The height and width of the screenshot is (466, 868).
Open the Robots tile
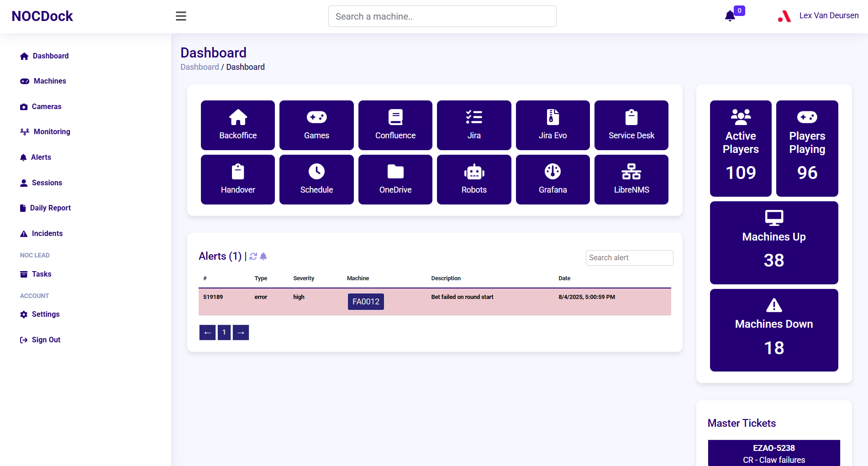click(x=474, y=179)
